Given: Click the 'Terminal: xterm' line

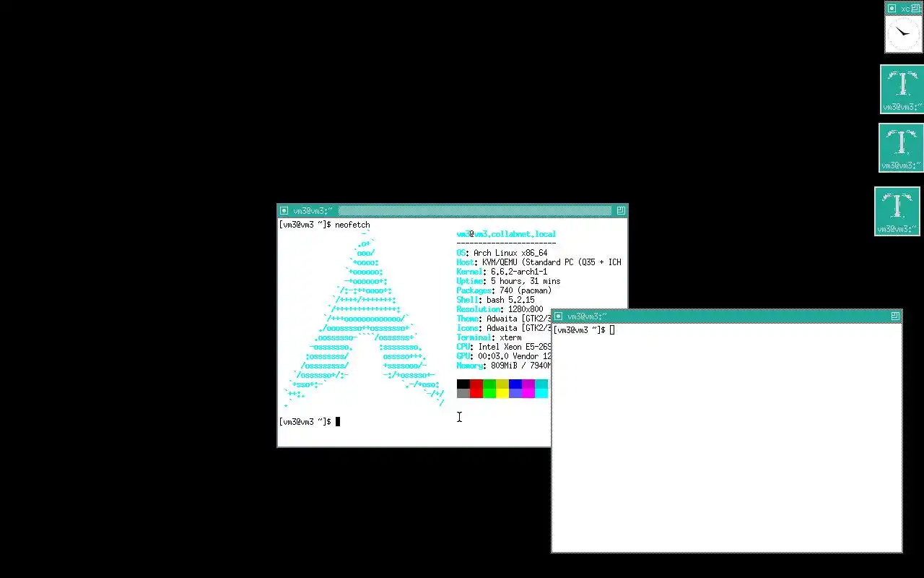Looking at the screenshot, I should [489, 337].
